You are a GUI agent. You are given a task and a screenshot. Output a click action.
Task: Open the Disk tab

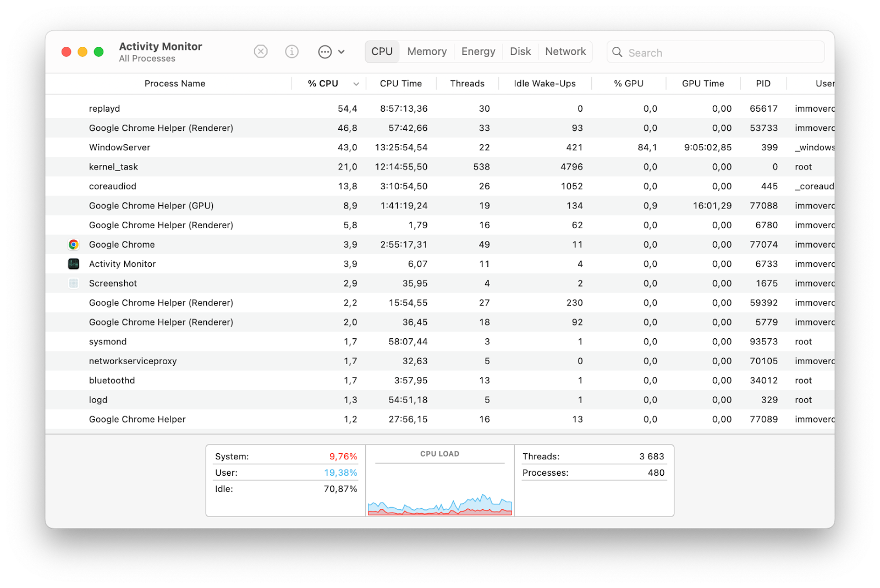520,51
